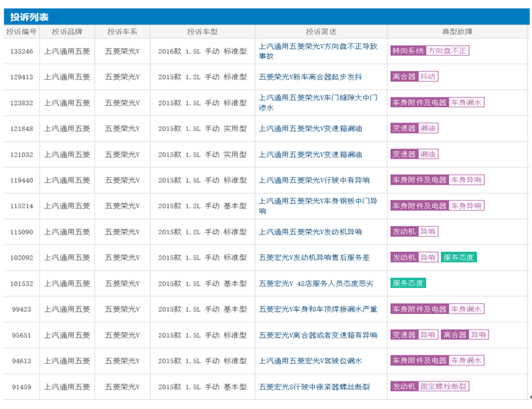This screenshot has width=532, height=409.
Task: Open the 驾驶位漏水 complaint link
Action: pyautogui.click(x=310, y=361)
